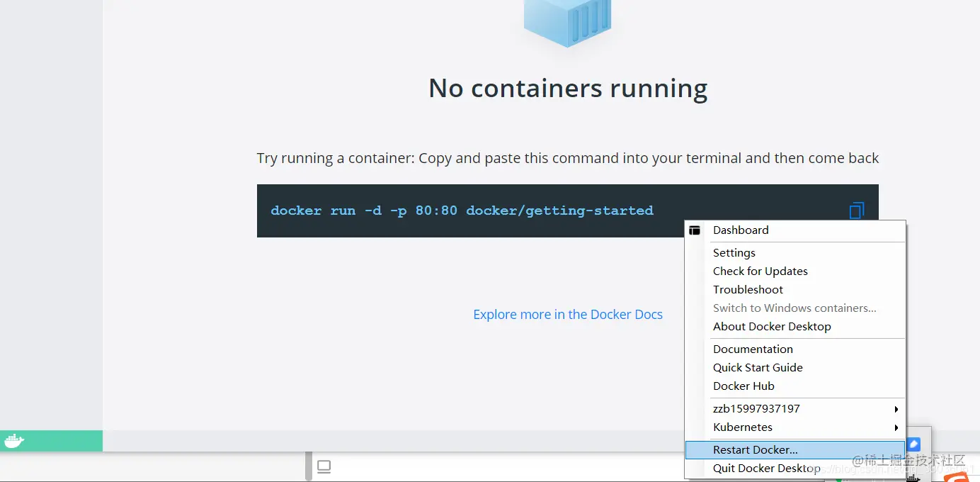Choose Quit Docker Desktop
The height and width of the screenshot is (482, 980).
point(795,469)
